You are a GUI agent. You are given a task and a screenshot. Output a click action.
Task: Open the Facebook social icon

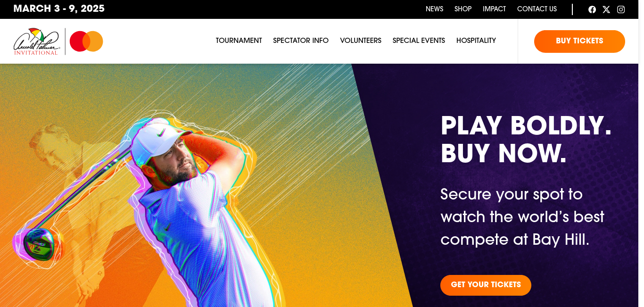coord(592,9)
